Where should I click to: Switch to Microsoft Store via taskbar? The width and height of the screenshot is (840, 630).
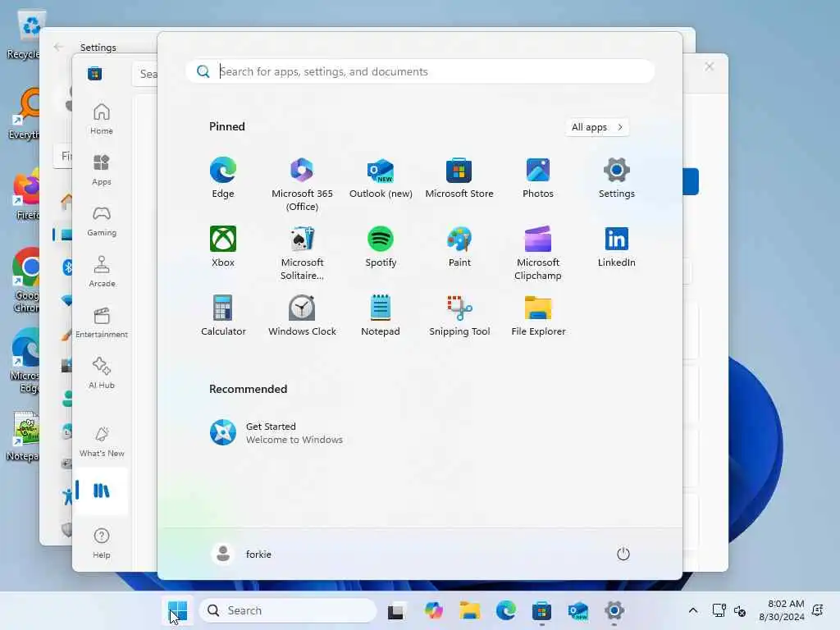(541, 610)
